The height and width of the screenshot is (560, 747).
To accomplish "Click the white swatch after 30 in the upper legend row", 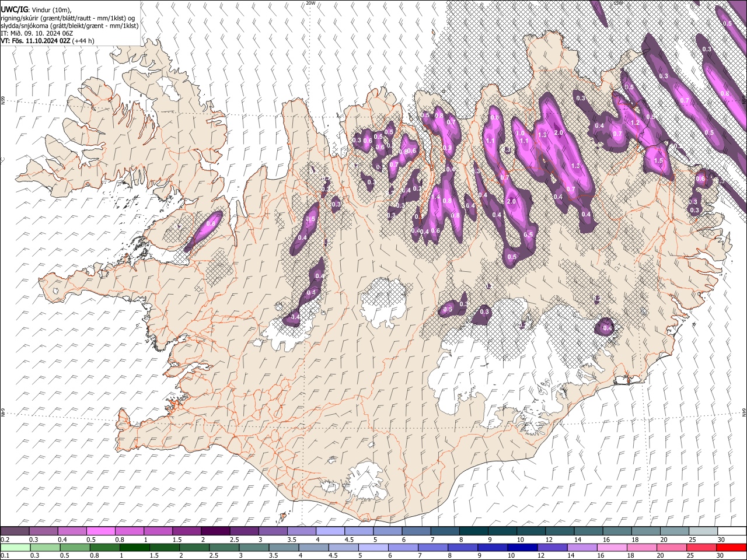I will point(732,531).
